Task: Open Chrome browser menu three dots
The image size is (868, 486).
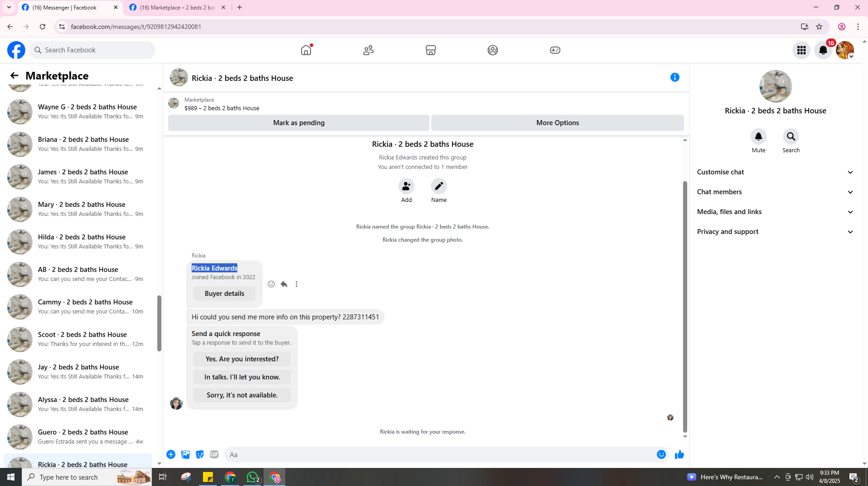Action: coord(858,27)
